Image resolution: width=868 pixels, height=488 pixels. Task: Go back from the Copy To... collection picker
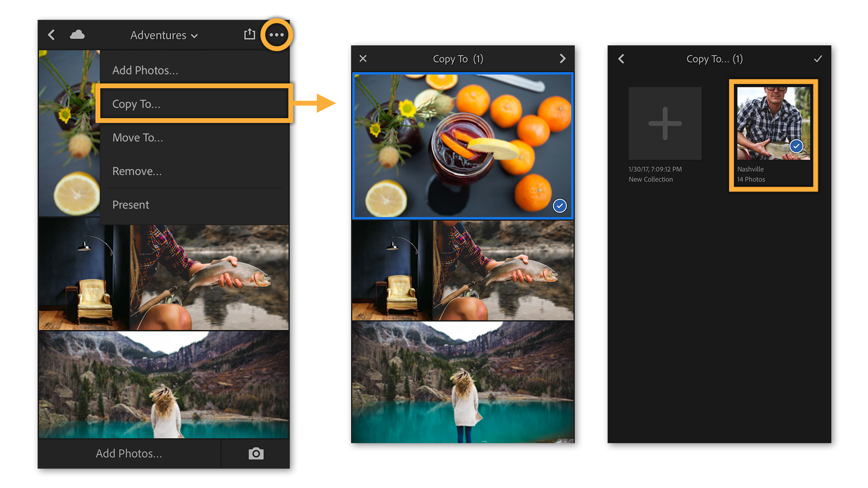click(x=621, y=59)
